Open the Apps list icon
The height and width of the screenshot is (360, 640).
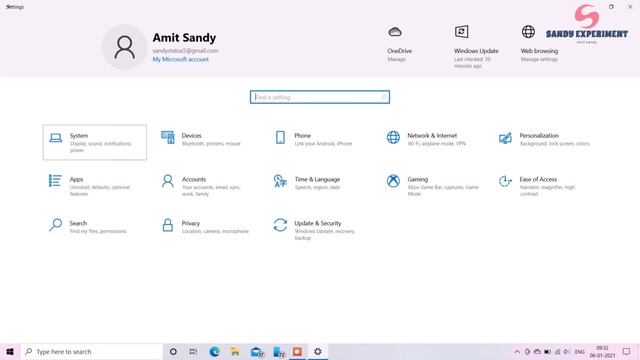point(55,181)
